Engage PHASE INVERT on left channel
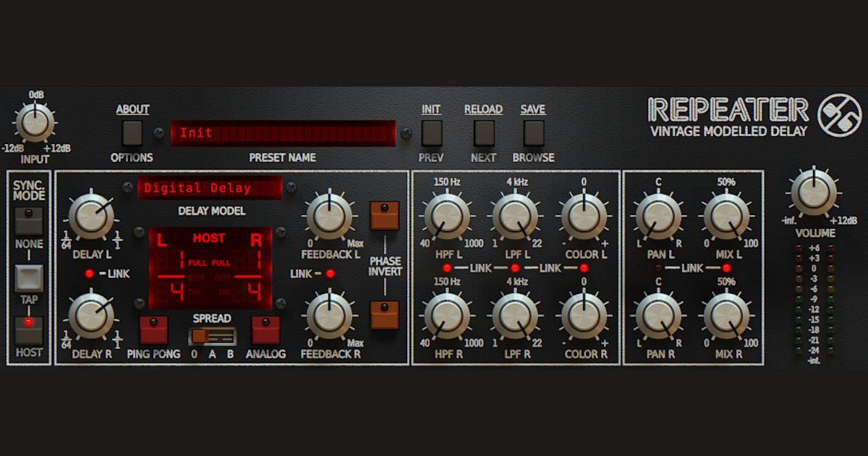Screen dimensions: 868x456 (x=384, y=214)
